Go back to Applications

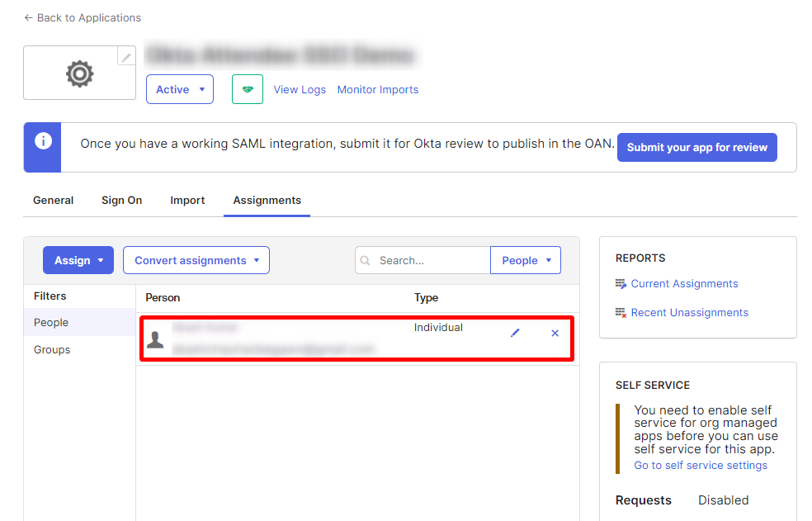[x=83, y=17]
